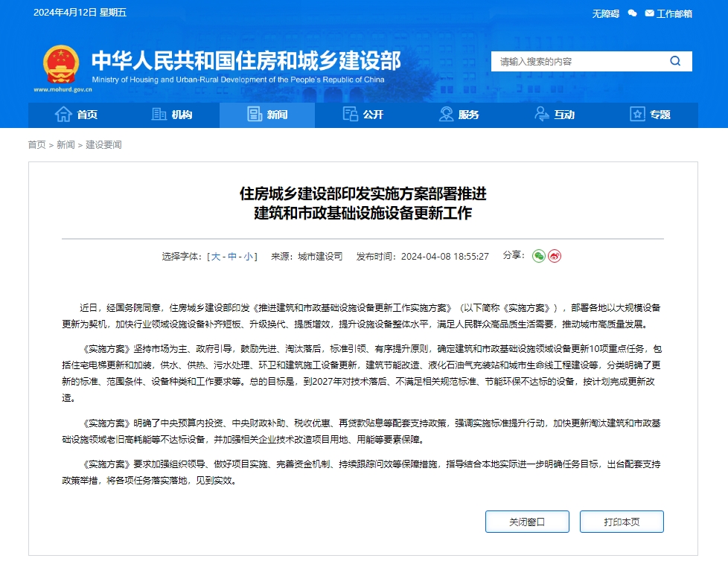Share article via green WeChat icon
The width and height of the screenshot is (728, 567).
(539, 256)
